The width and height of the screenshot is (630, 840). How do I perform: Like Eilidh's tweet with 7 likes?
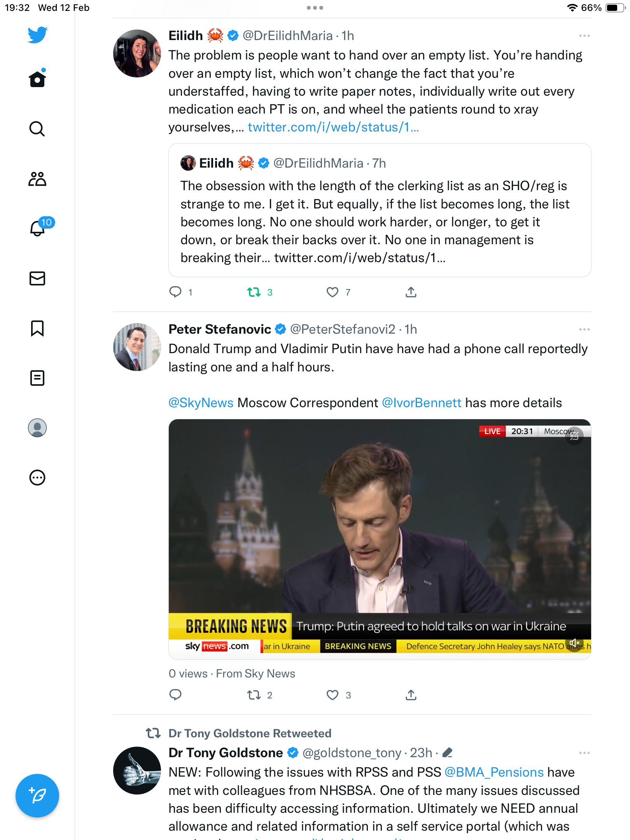click(332, 292)
